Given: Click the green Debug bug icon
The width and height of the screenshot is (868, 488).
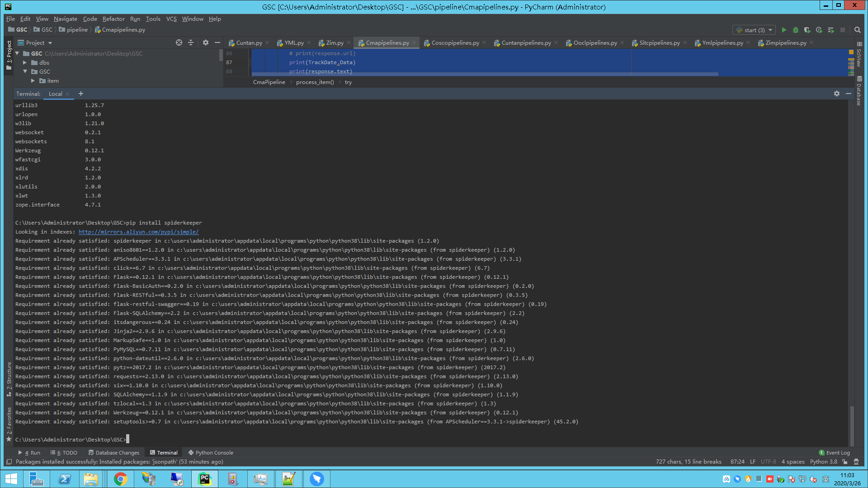Looking at the screenshot, I should click(796, 30).
